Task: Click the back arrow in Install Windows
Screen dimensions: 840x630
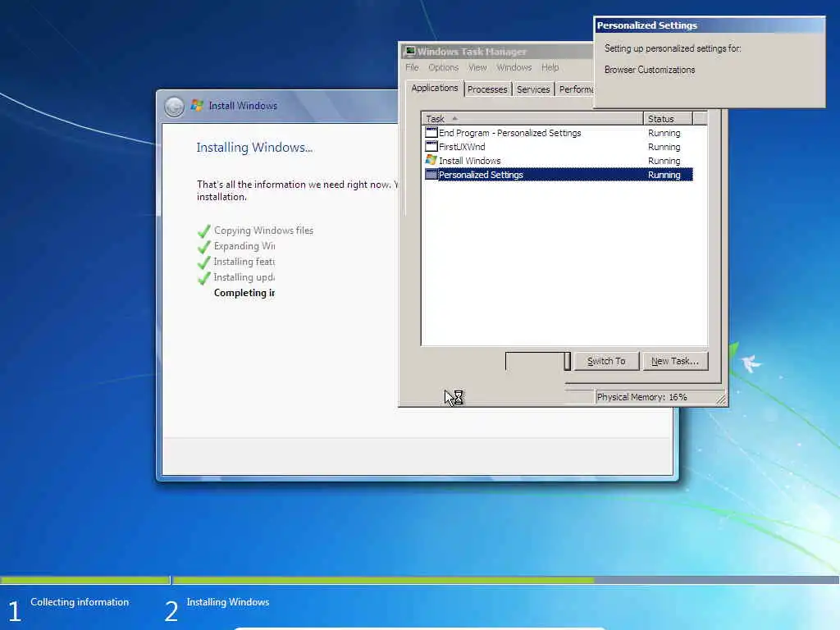Action: 174,106
